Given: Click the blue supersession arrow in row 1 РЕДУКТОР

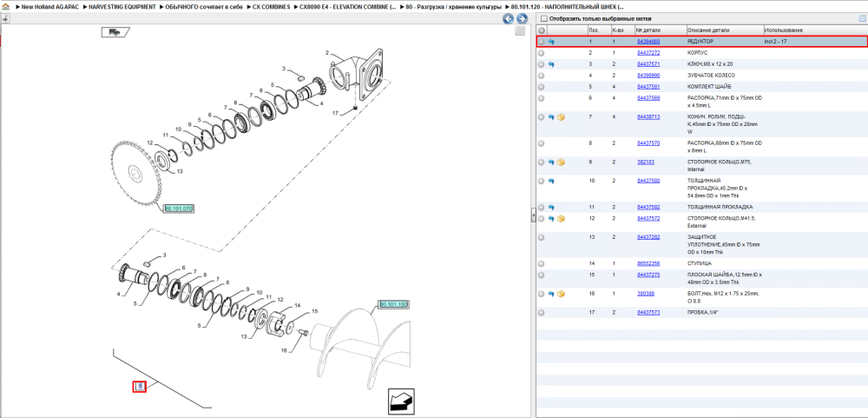Looking at the screenshot, I should [551, 42].
